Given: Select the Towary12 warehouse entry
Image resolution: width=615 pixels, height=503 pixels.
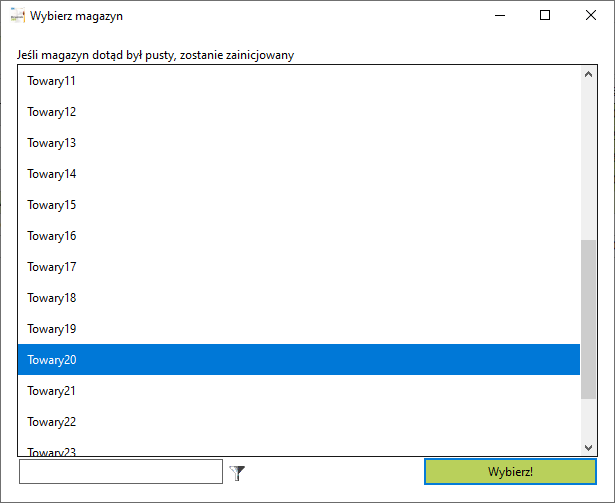Looking at the screenshot, I should click(299, 112).
